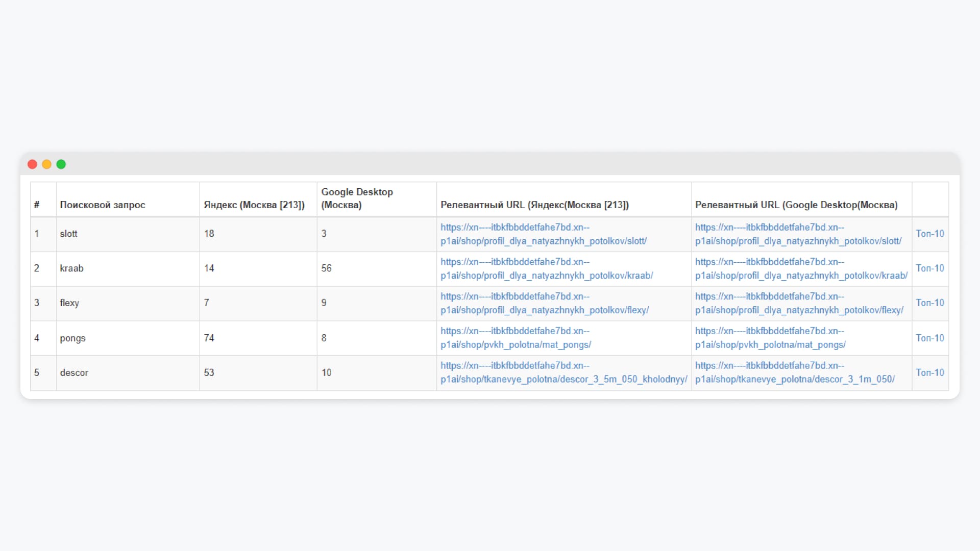Viewport: 980px width, 551px height.
Task: Open Google URL link for flexy
Action: (799, 303)
